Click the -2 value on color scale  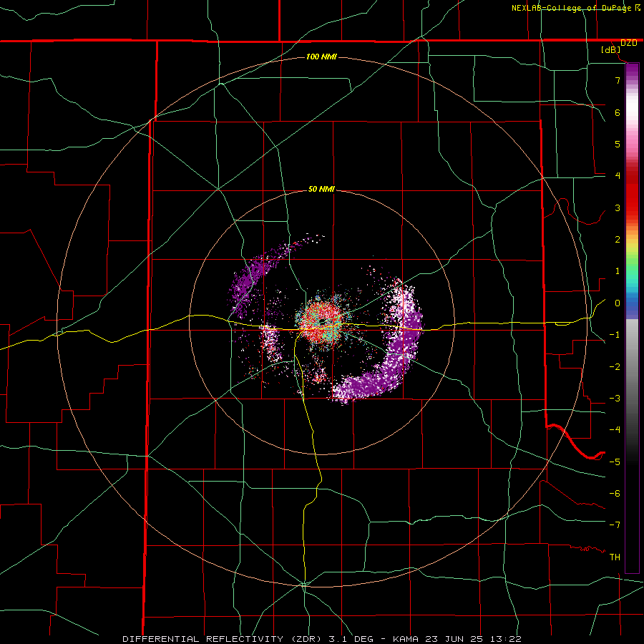(x=615, y=367)
